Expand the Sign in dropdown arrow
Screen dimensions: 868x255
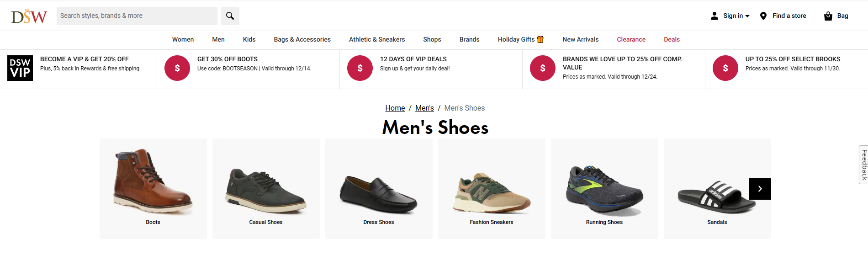pyautogui.click(x=747, y=16)
